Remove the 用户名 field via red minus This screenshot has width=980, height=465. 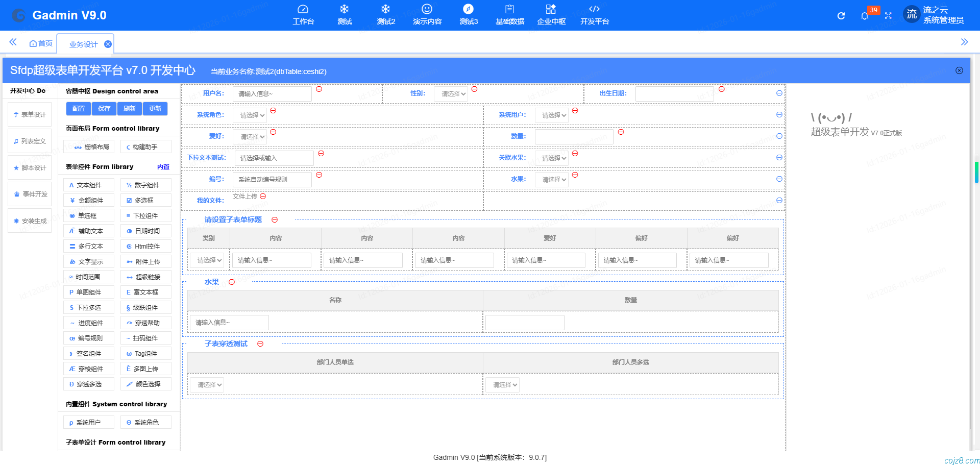[319, 89]
